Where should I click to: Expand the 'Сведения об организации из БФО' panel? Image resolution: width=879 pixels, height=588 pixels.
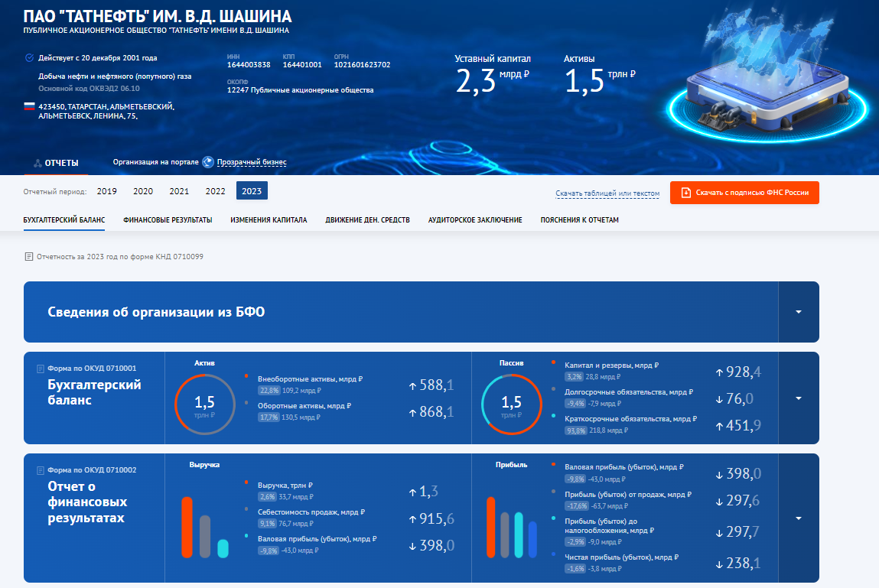(798, 312)
